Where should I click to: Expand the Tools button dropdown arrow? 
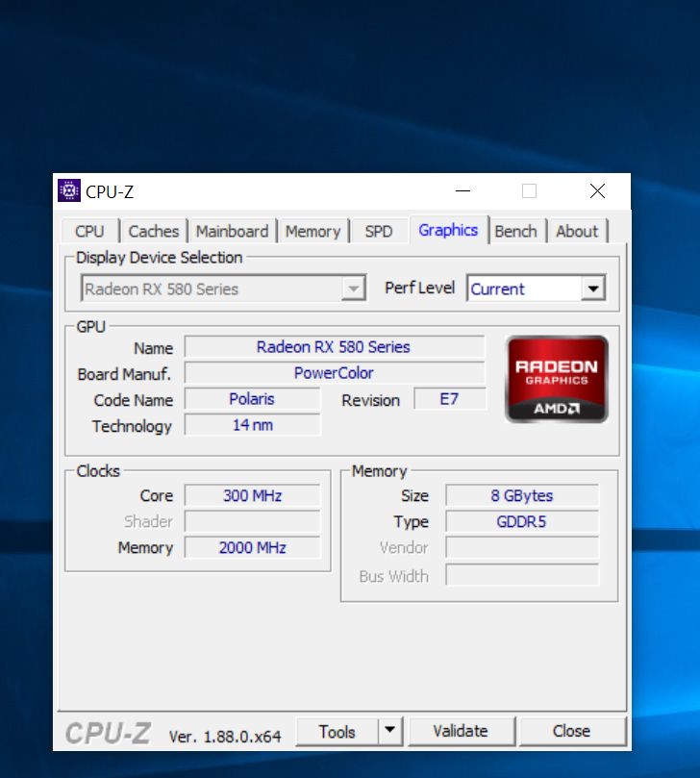tap(390, 730)
